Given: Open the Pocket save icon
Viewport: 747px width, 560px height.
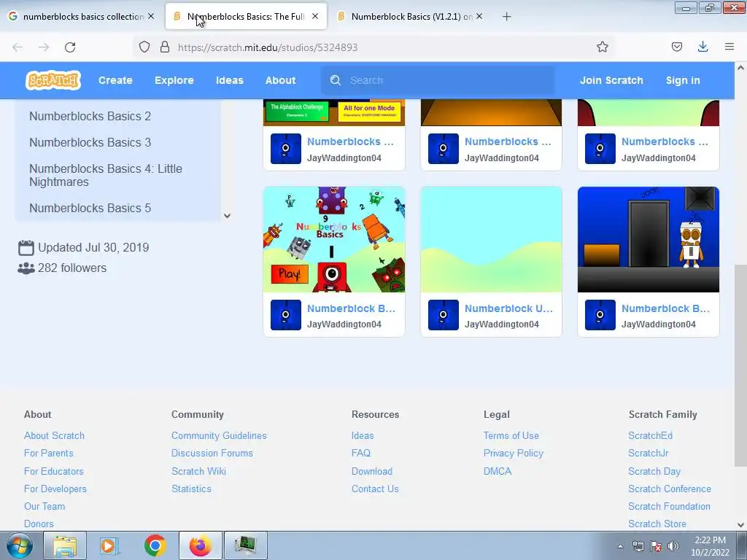Looking at the screenshot, I should pyautogui.click(x=676, y=47).
